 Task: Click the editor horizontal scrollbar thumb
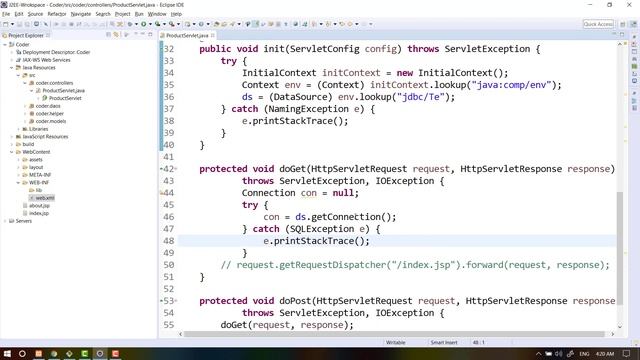[x=394, y=334]
